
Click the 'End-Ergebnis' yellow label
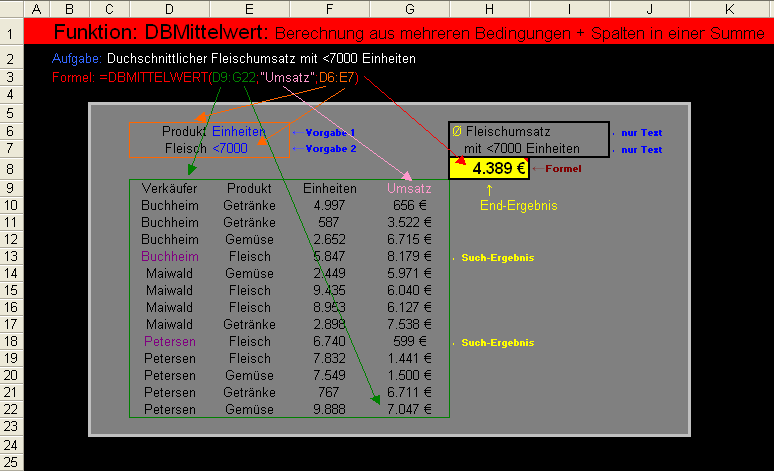click(x=519, y=205)
